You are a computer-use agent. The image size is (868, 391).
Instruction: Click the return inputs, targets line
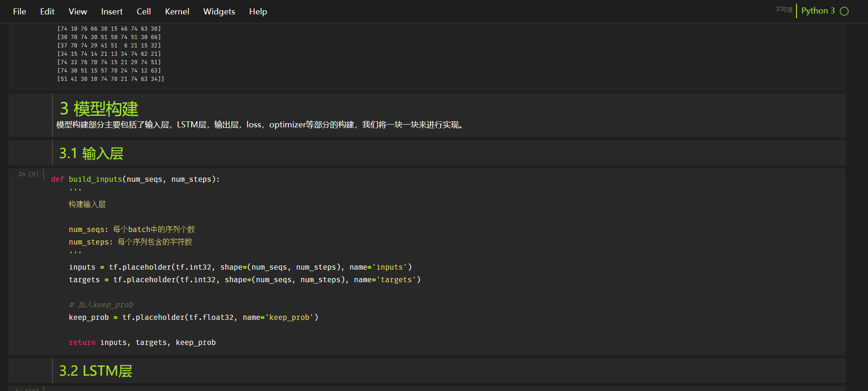pyautogui.click(x=142, y=343)
